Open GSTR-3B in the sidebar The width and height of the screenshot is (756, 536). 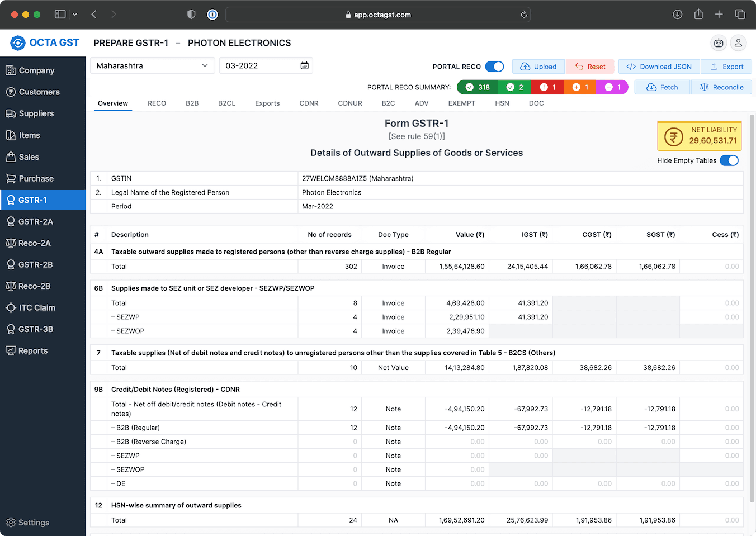coord(43,329)
